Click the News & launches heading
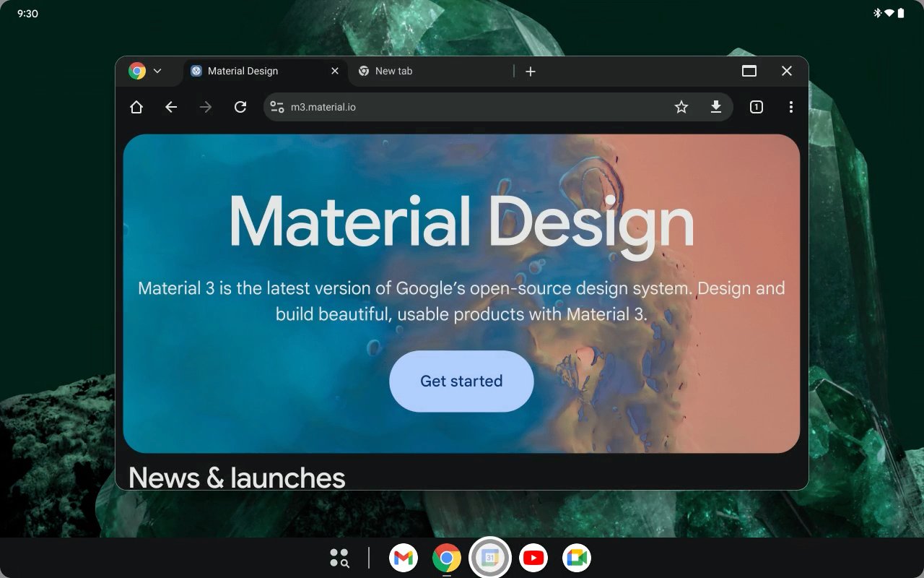 point(237,478)
